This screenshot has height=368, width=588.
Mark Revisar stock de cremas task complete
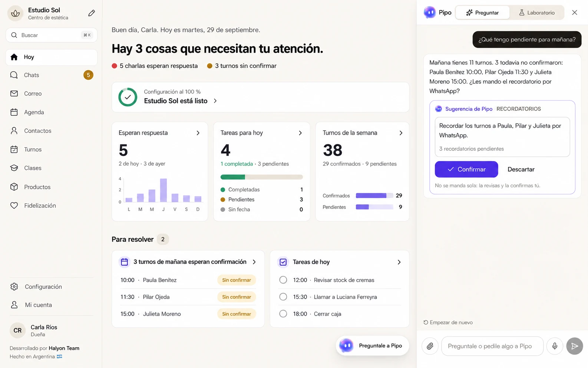283,280
